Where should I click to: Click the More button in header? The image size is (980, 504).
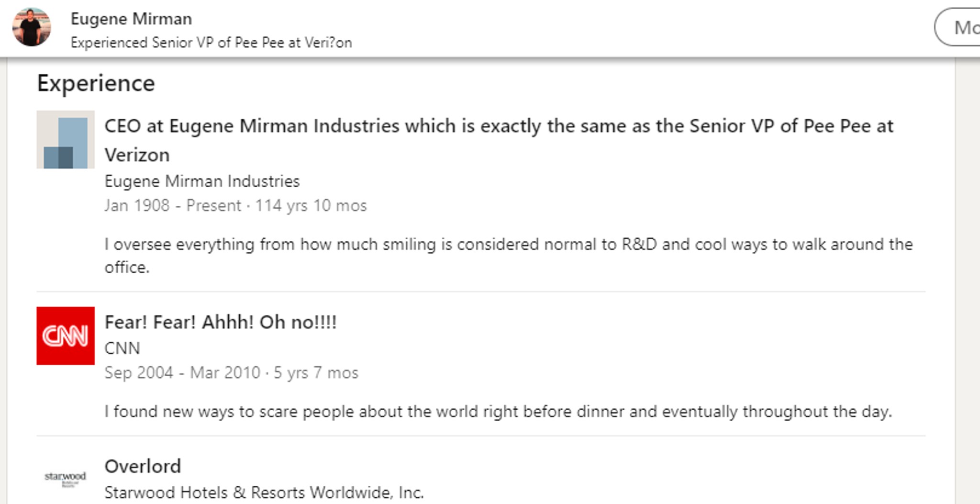click(957, 27)
